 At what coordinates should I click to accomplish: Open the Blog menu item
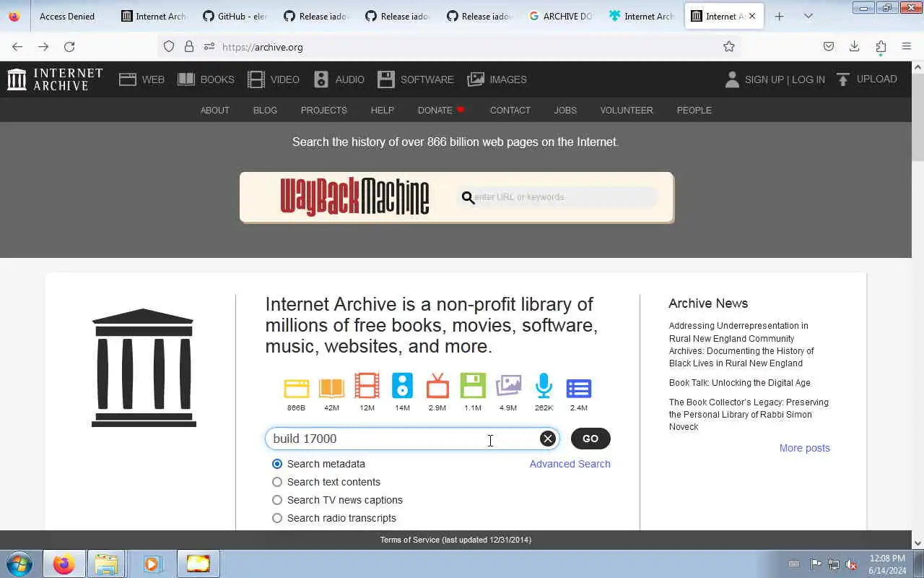click(x=265, y=111)
